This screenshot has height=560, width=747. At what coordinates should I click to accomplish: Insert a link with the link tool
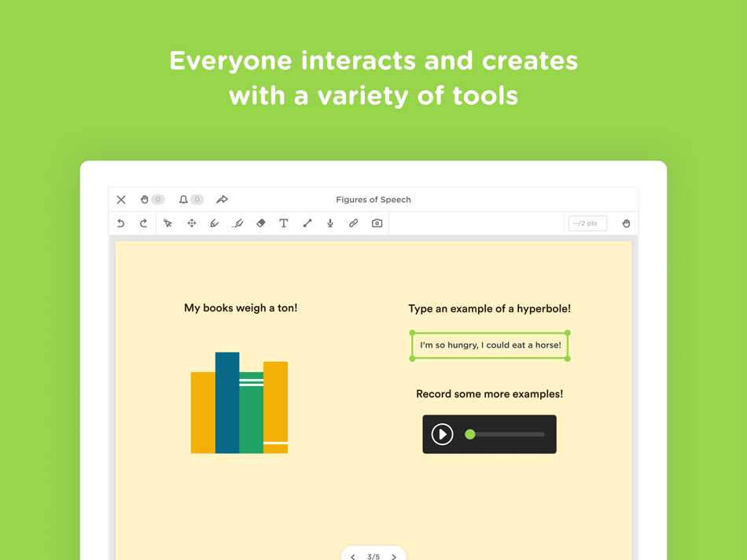tap(353, 223)
